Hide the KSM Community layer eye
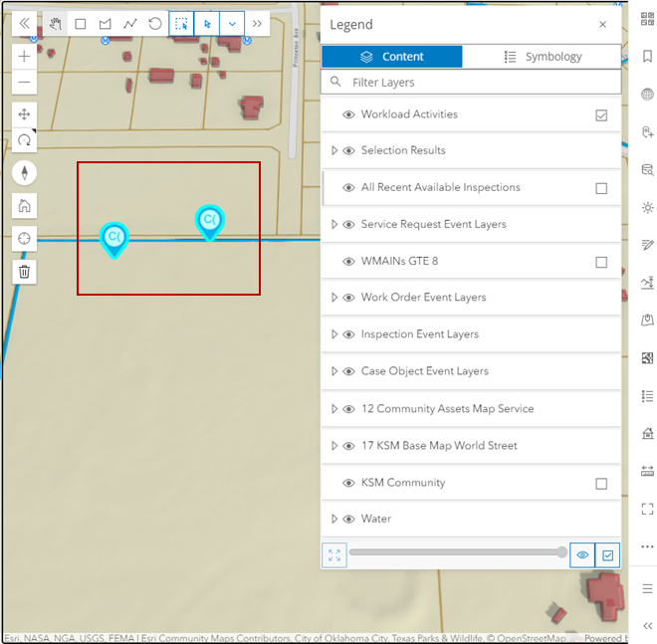The width and height of the screenshot is (657, 644). [349, 484]
